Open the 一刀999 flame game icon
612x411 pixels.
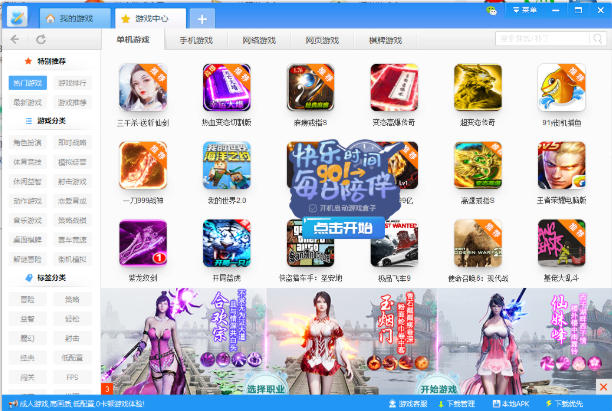tap(143, 165)
